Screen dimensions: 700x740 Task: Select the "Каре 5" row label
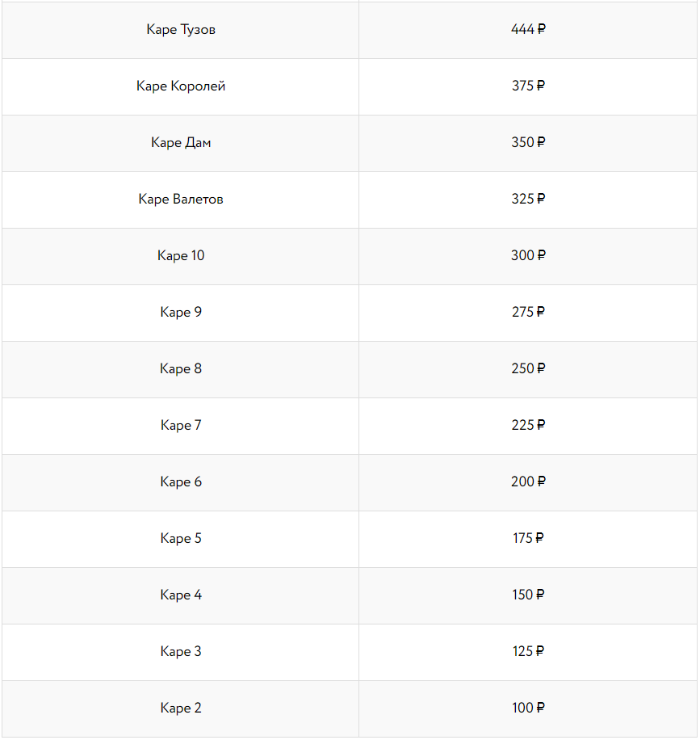pos(181,539)
